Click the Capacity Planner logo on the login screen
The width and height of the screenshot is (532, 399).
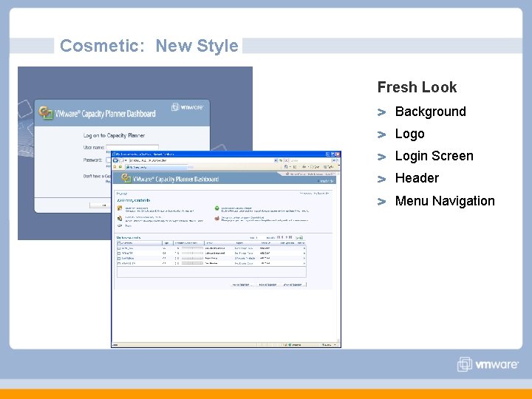point(46,112)
